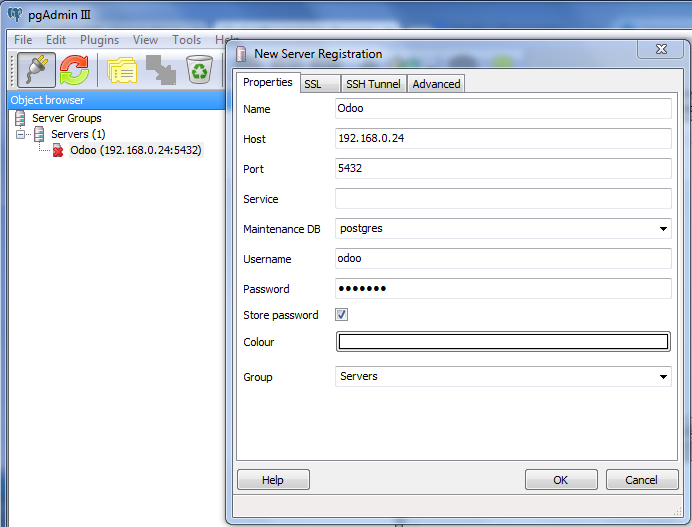Click the disconnected Odoo server icon

pyautogui.click(x=58, y=151)
